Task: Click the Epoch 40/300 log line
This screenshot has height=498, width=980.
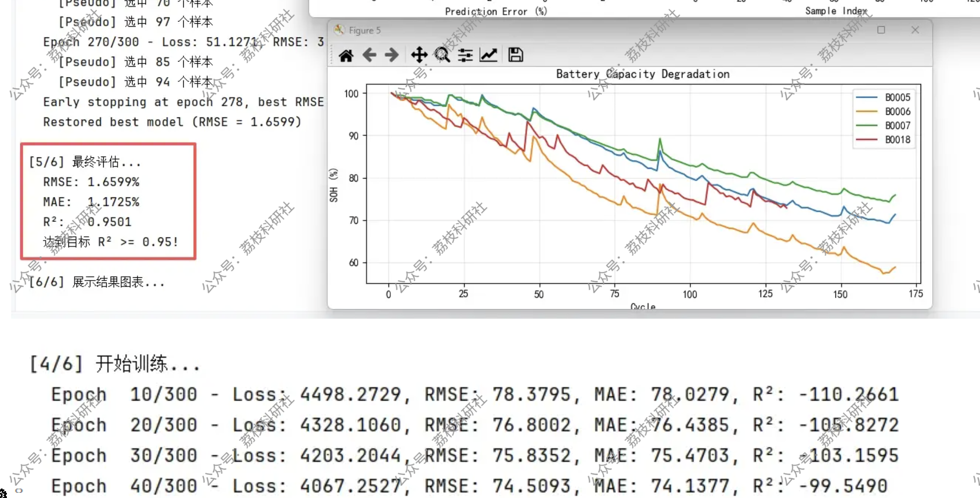Action: tap(469, 486)
